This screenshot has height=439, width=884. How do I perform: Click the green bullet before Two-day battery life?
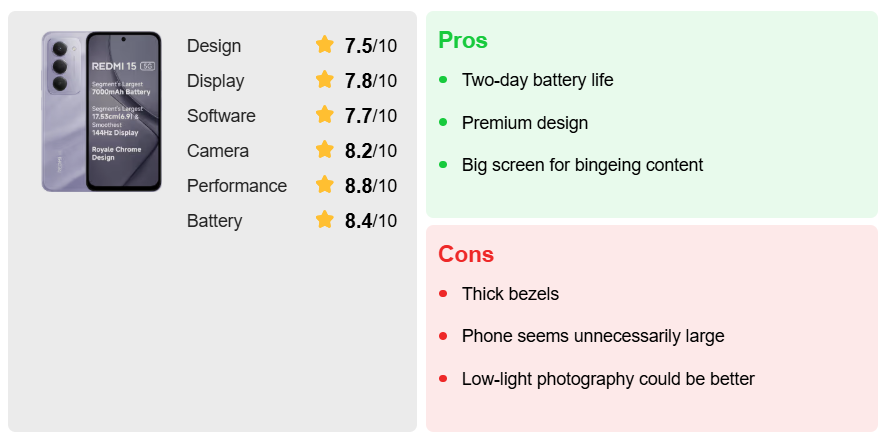(443, 80)
